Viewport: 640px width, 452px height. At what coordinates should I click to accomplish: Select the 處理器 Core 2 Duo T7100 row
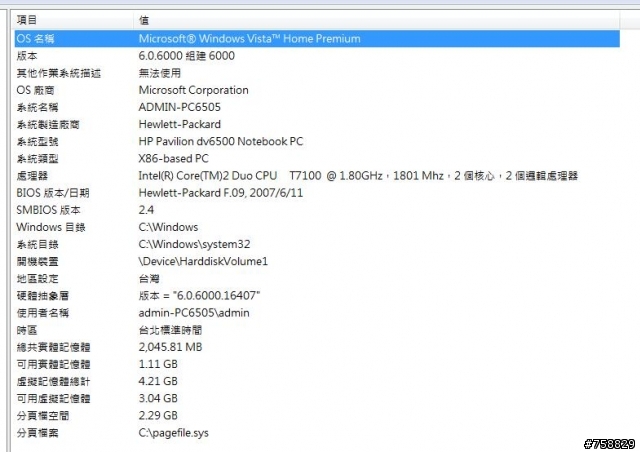(x=317, y=176)
